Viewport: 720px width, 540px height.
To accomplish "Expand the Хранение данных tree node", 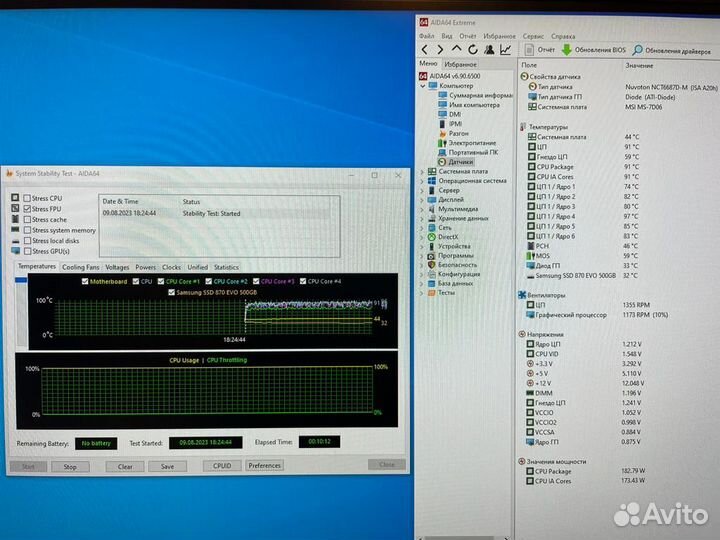I will (422, 219).
